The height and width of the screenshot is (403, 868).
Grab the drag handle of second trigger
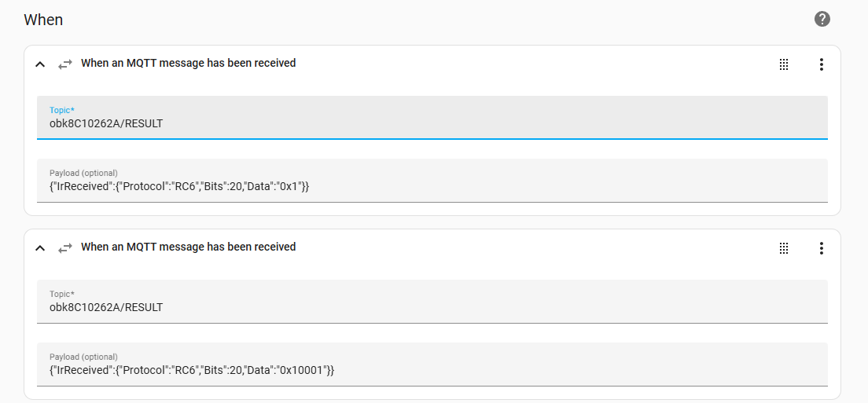click(784, 248)
